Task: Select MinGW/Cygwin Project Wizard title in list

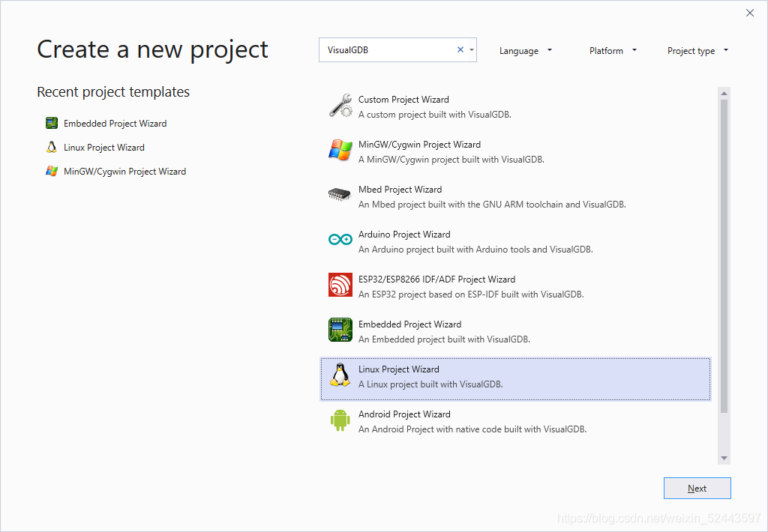Action: (x=420, y=145)
